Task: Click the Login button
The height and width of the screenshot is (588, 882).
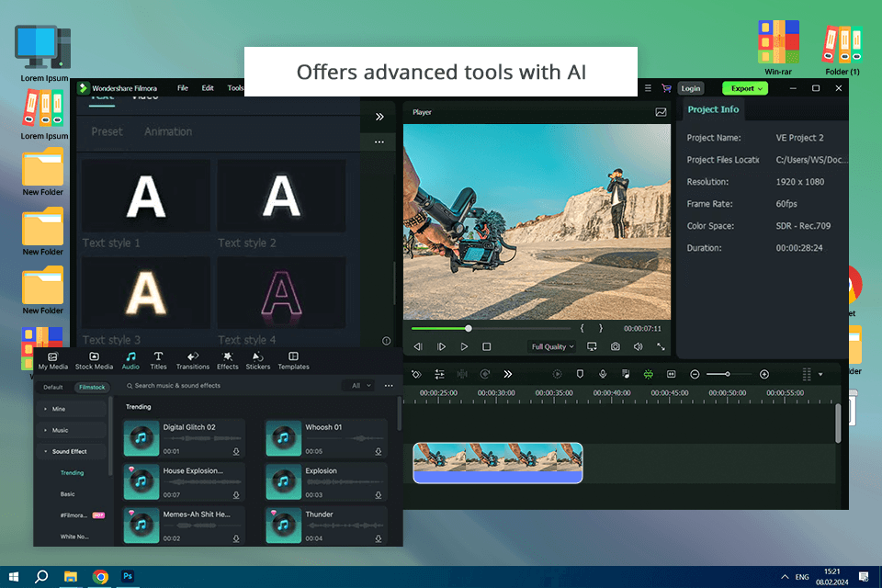Action: coord(691,88)
